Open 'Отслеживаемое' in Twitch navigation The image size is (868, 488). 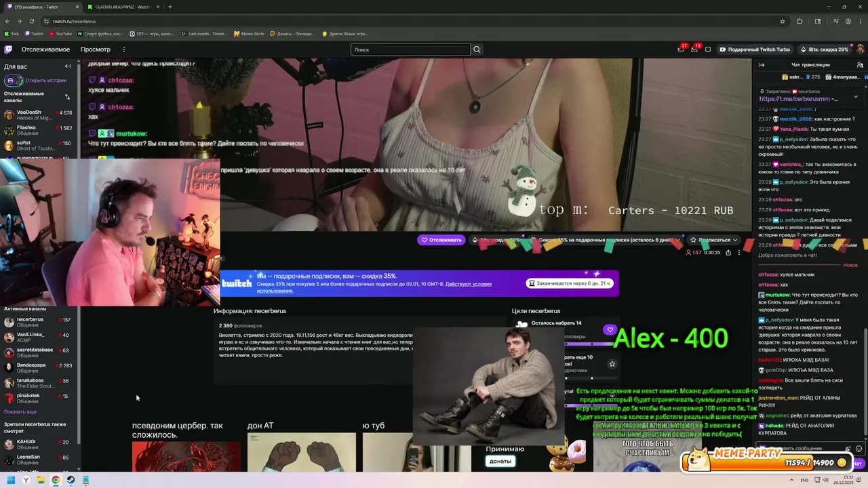(x=45, y=49)
